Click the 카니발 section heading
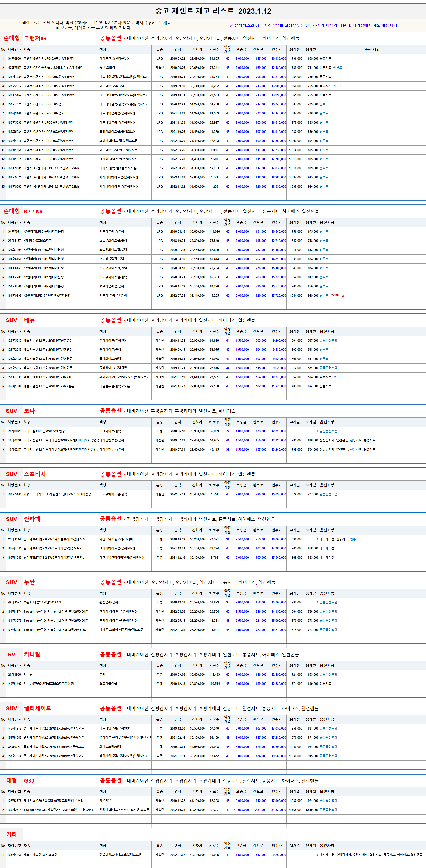This screenshot has width=426, height=868. [32, 654]
